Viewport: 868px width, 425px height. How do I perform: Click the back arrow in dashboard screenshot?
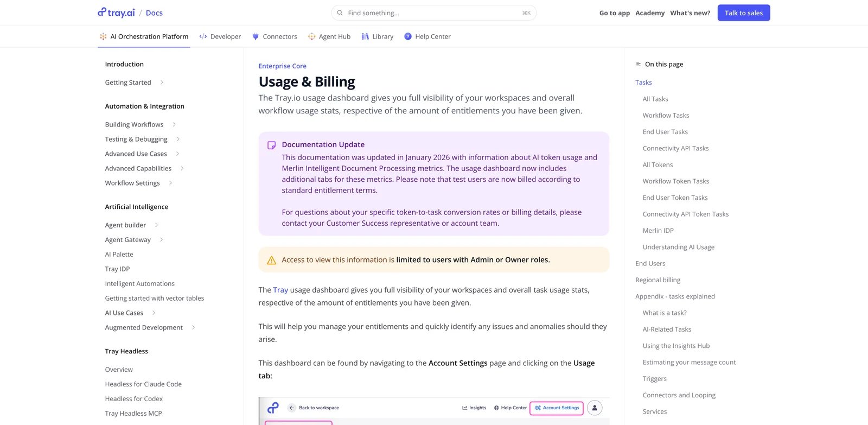291,408
